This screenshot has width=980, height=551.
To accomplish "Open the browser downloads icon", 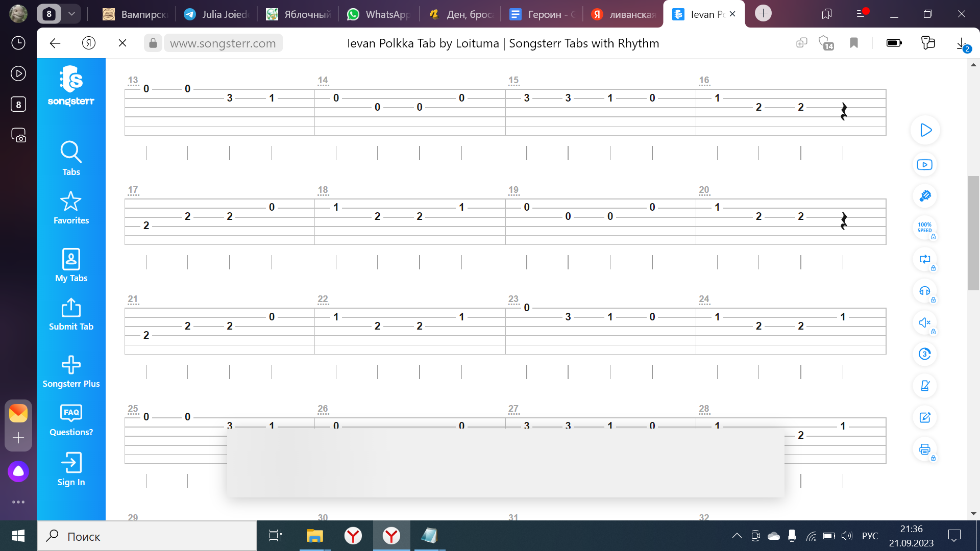I will click(x=962, y=44).
